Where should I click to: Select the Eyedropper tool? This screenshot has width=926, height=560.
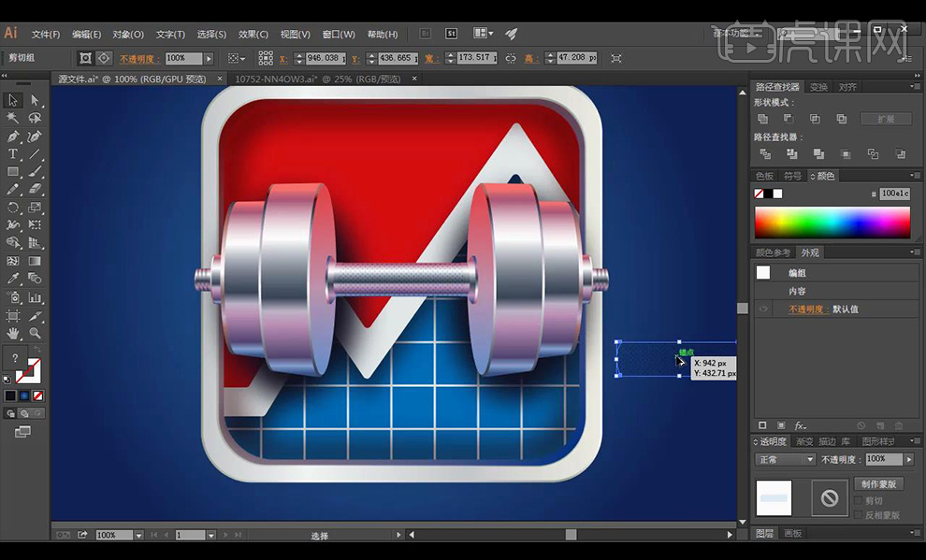coord(12,279)
